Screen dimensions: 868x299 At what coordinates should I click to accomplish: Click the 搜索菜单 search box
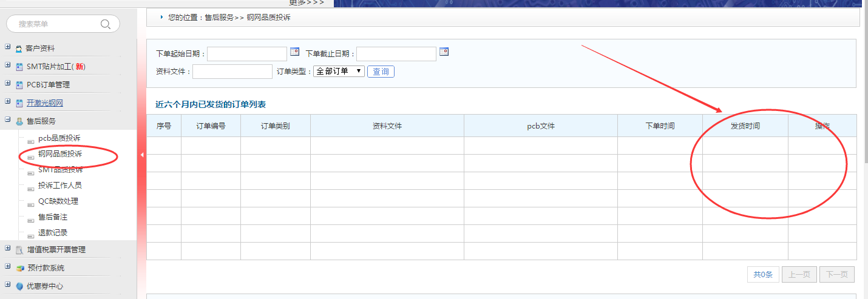[x=55, y=24]
